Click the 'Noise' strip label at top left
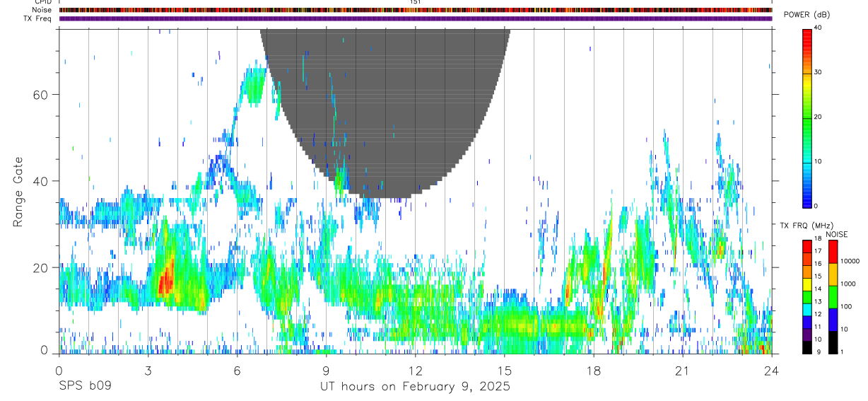The width and height of the screenshot is (868, 401). [41, 10]
